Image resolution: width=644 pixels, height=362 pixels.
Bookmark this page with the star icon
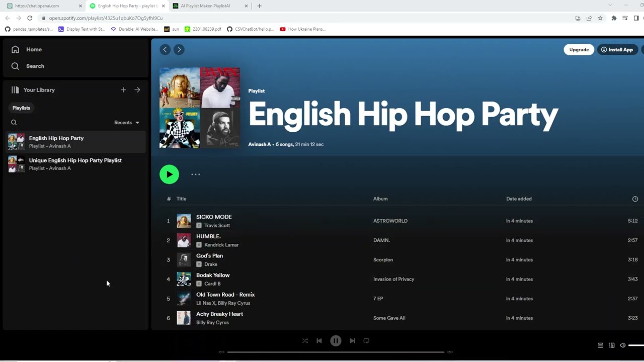(x=600, y=18)
